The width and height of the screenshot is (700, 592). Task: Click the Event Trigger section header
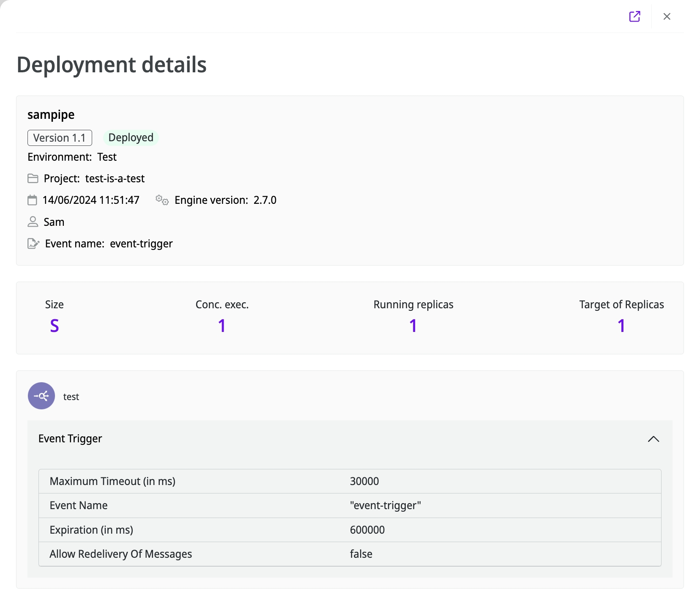click(70, 439)
